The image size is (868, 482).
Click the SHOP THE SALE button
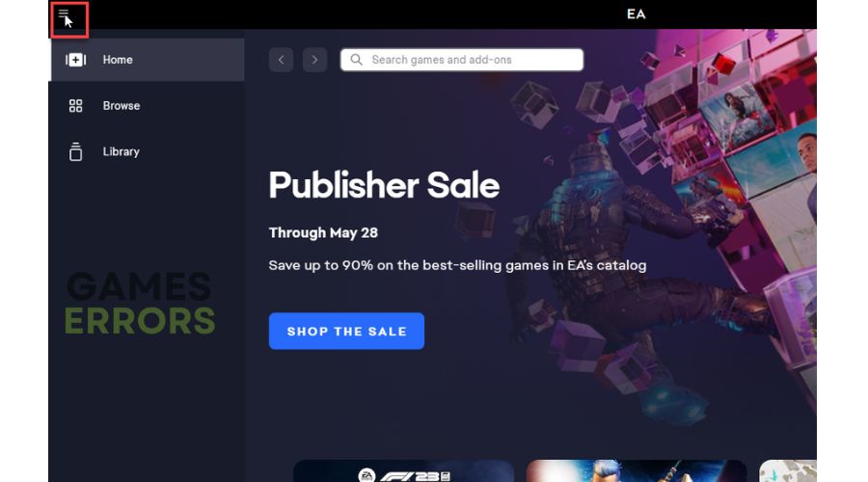tap(346, 331)
